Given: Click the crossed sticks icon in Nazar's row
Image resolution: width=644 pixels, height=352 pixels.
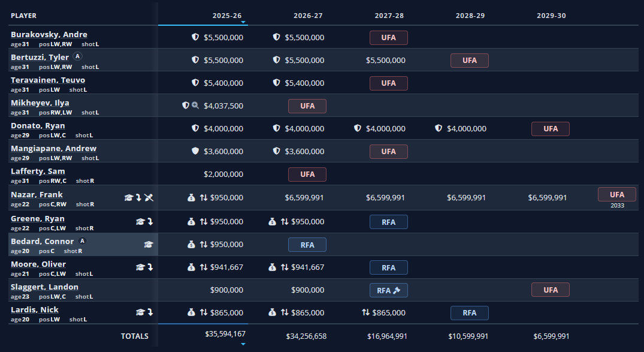Looking at the screenshot, I should tap(149, 198).
